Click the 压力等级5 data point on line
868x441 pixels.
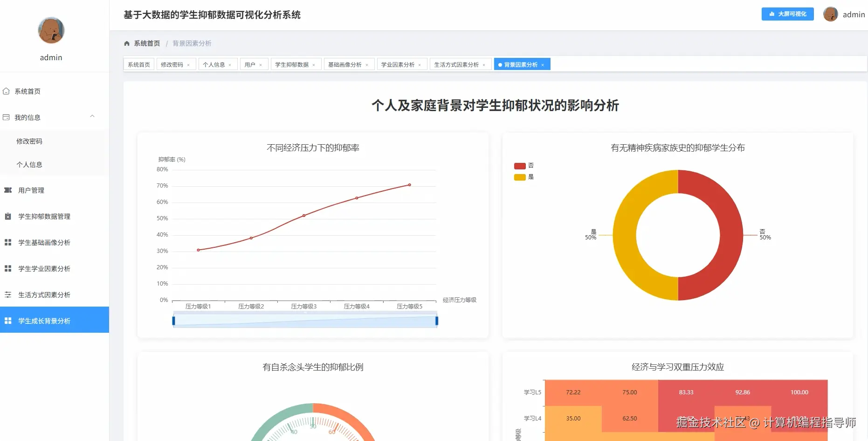point(410,185)
